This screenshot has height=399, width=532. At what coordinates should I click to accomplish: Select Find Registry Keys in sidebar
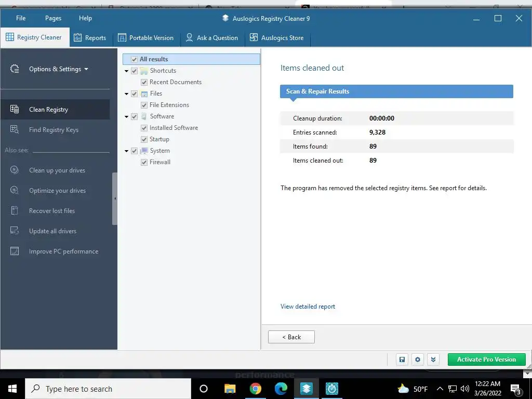(x=55, y=129)
